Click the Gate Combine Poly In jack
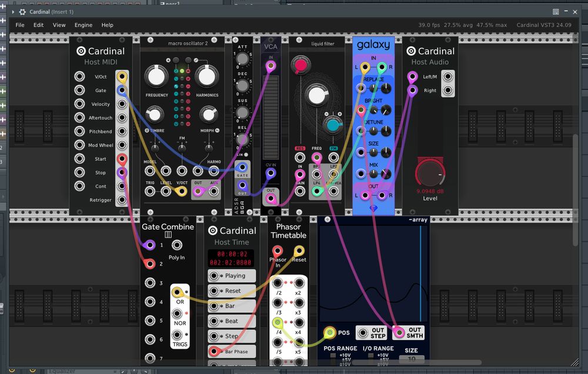This screenshot has width=588, height=374. pos(177,245)
